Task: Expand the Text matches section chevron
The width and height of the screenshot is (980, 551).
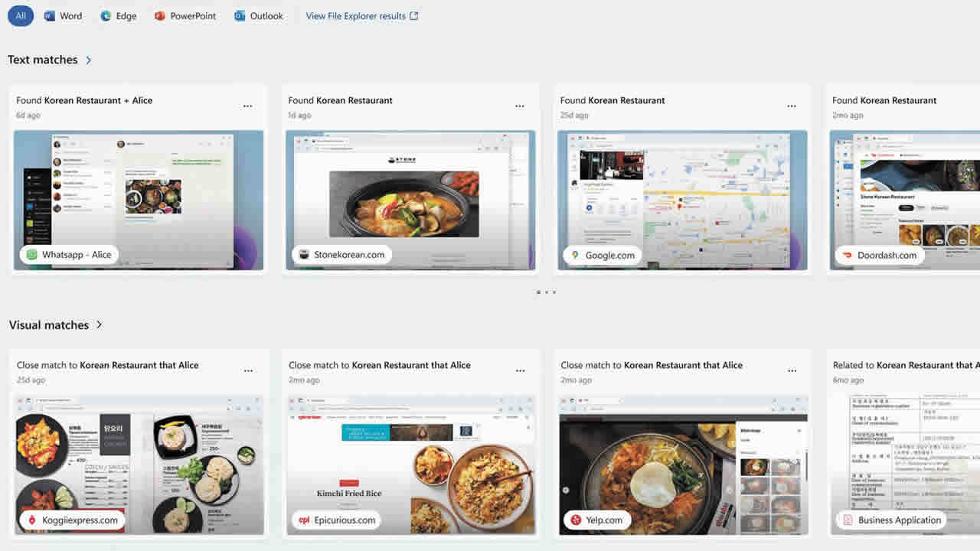Action: coord(89,60)
